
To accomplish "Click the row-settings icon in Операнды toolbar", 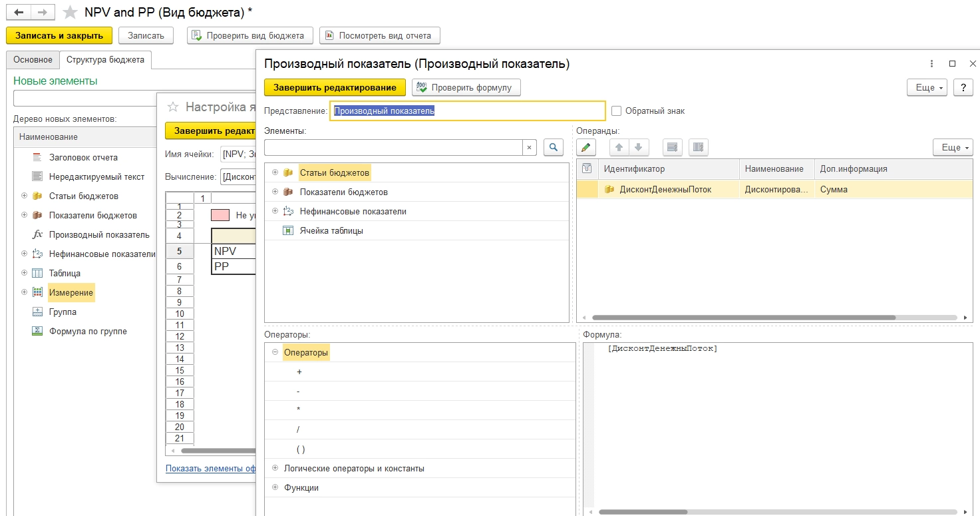I will click(x=673, y=147).
